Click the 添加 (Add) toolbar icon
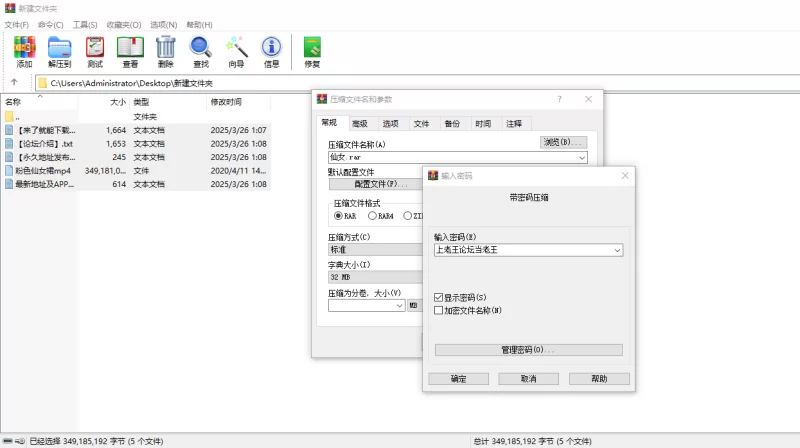The width and height of the screenshot is (800, 448). click(24, 52)
